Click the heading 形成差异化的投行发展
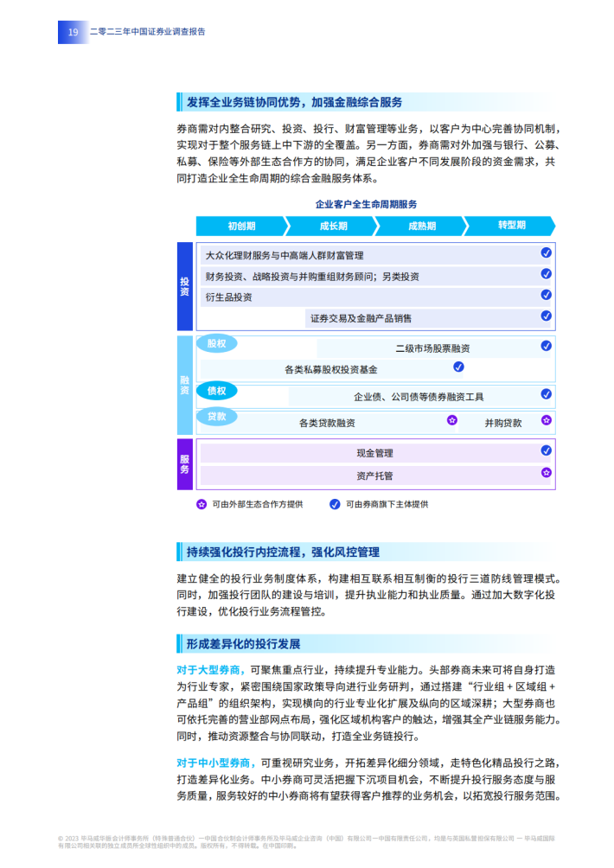This screenshot has height=868, width=614. [x=243, y=644]
